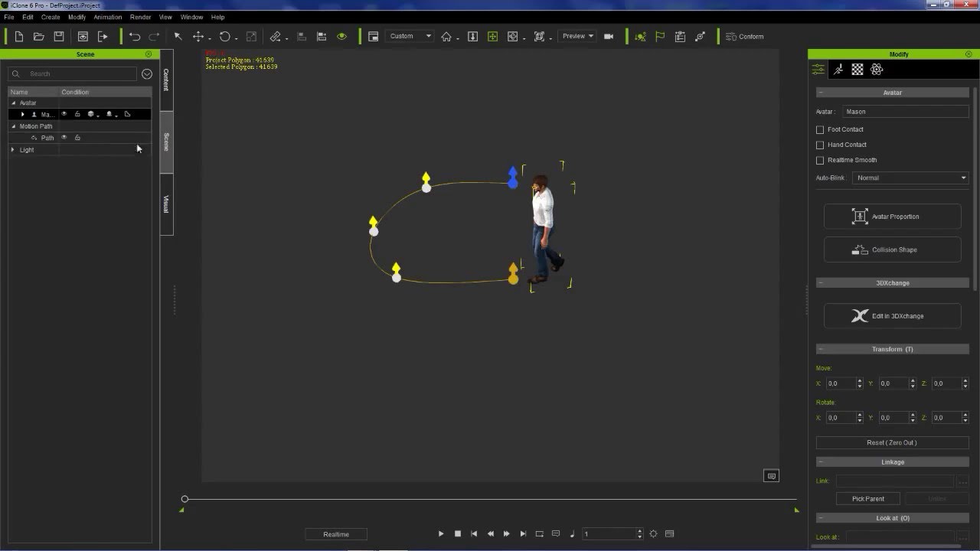Screen dimensions: 980x551
Task: Click the blue waypoint marker on the motion path
Action: tap(513, 178)
